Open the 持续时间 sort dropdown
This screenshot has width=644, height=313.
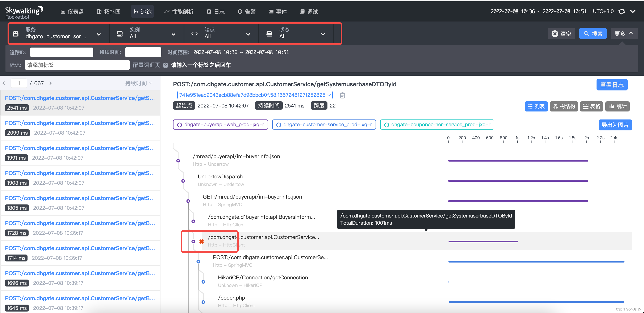[x=139, y=83]
